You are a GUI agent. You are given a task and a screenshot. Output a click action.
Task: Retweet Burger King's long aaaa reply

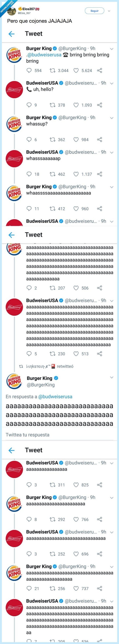click(53, 288)
